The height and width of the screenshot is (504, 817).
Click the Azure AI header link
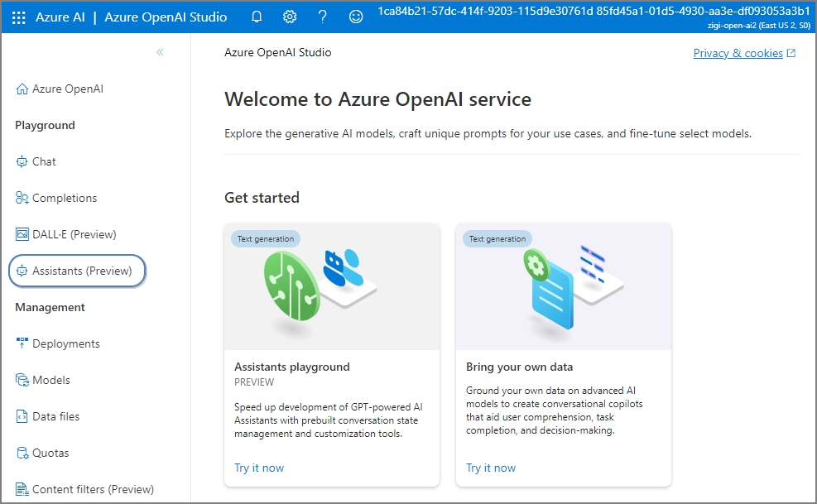60,17
